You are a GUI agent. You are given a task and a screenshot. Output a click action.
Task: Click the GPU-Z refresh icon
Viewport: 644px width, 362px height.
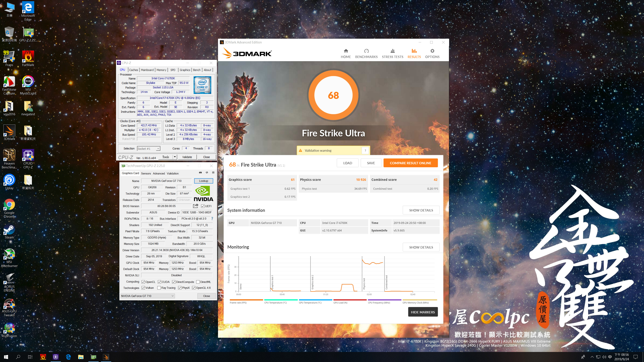(207, 172)
